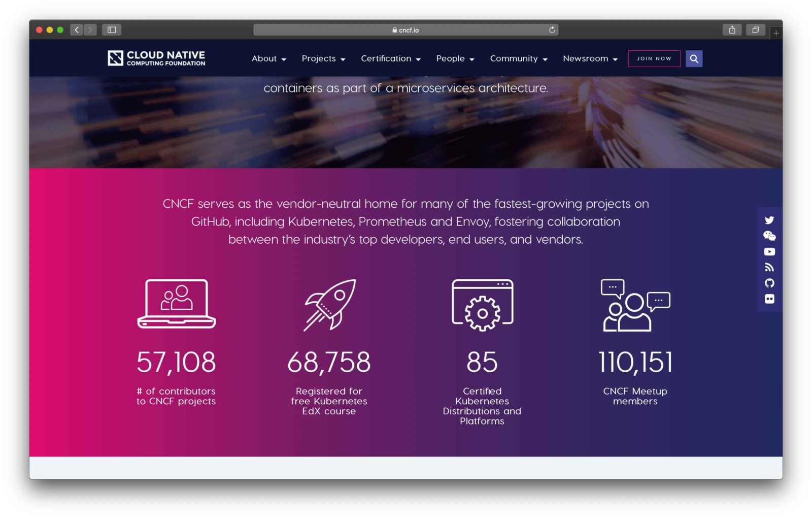Open the Flickr icon in the social sidebar

pyautogui.click(x=769, y=299)
